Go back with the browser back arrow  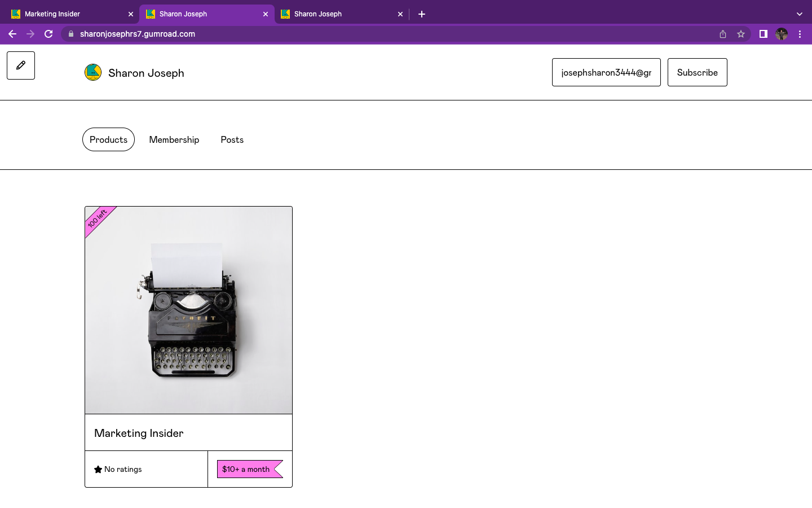(x=12, y=34)
